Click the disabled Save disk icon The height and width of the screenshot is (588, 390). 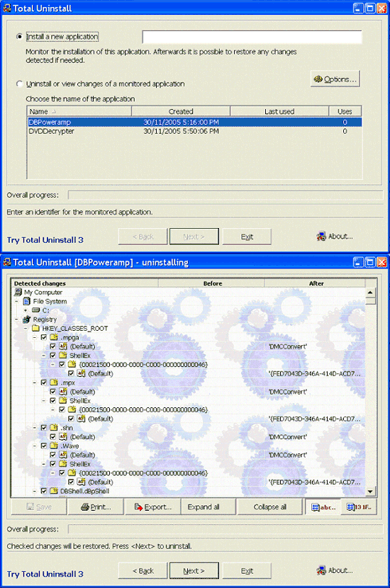(30, 507)
